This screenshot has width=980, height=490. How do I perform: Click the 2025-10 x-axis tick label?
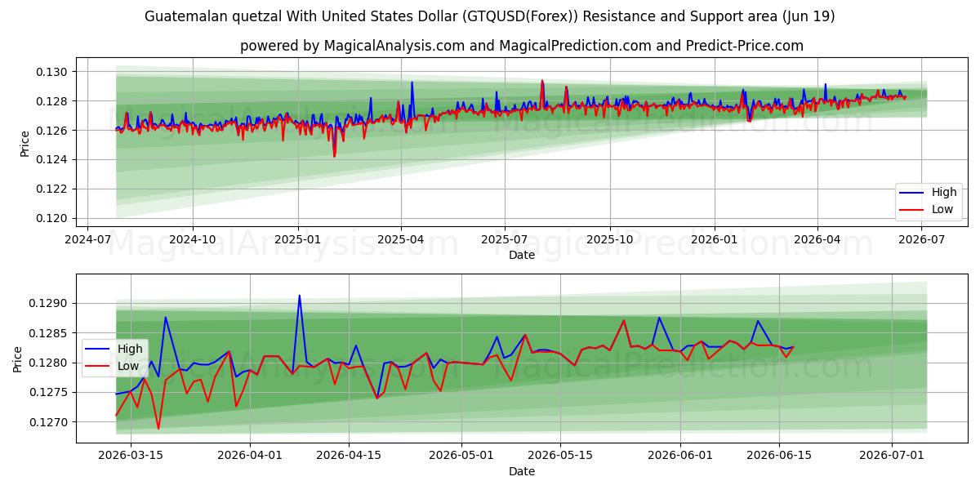tap(610, 240)
